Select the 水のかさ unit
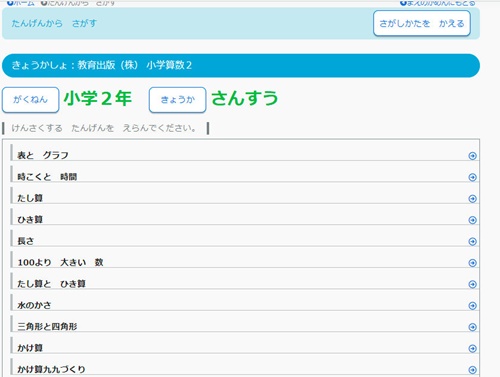 [x=245, y=302]
